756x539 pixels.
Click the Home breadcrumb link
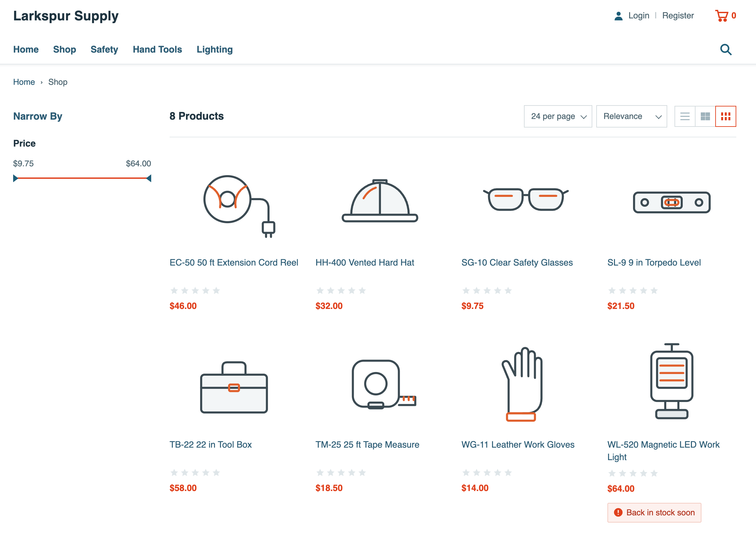coord(24,82)
